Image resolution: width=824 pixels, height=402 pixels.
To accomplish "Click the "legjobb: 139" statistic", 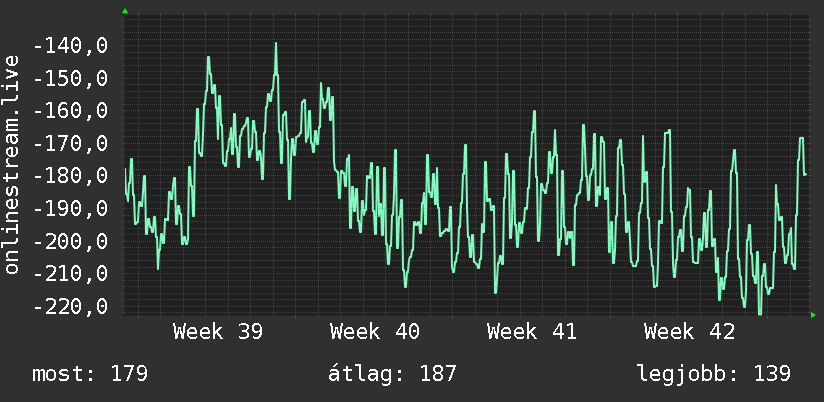I will (x=714, y=374).
